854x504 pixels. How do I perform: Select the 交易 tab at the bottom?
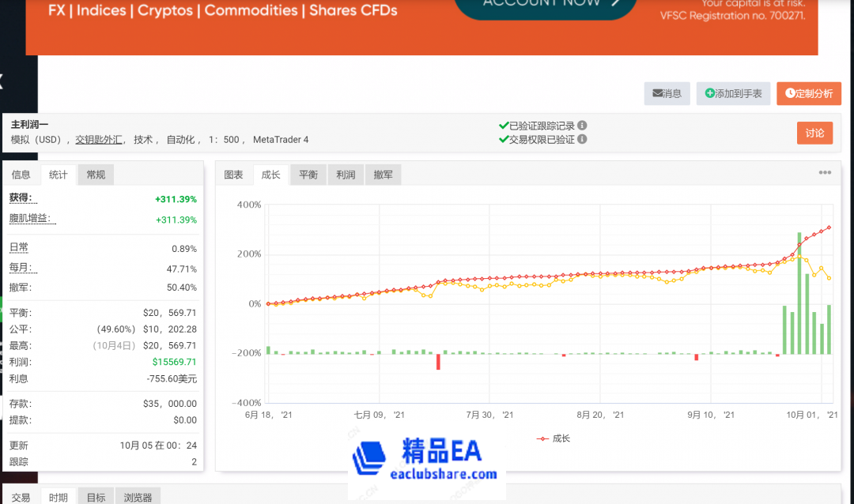pos(20,497)
